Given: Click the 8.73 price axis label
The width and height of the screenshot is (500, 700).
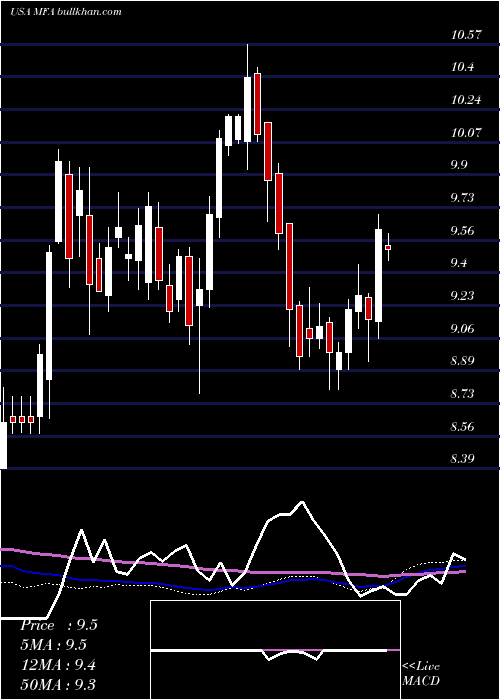Looking at the screenshot, I should 462,394.
